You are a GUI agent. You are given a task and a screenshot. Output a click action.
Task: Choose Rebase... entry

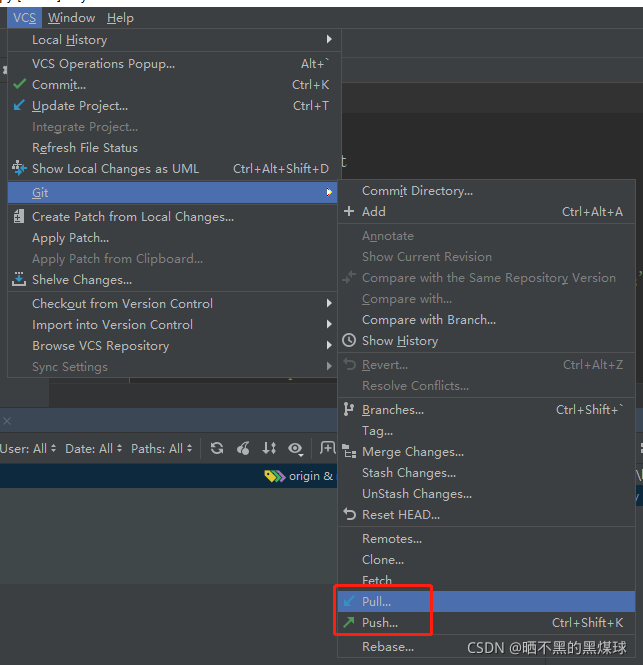point(486,646)
